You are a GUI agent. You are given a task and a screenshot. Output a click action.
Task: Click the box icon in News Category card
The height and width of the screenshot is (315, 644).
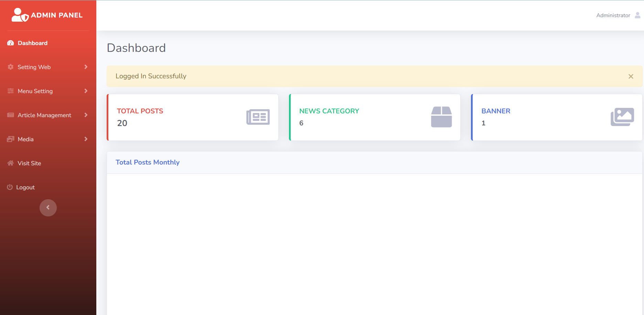point(441,117)
